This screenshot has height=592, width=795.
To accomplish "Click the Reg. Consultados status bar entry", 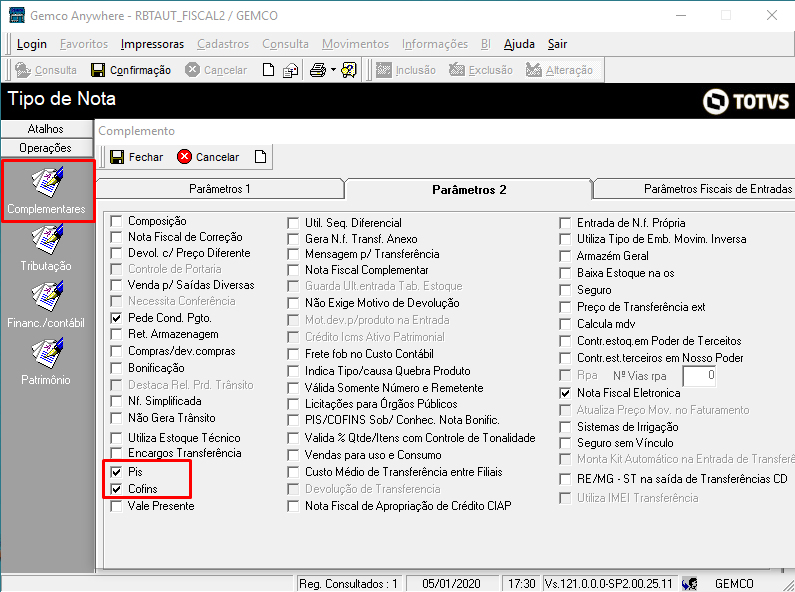I will coord(348,584).
